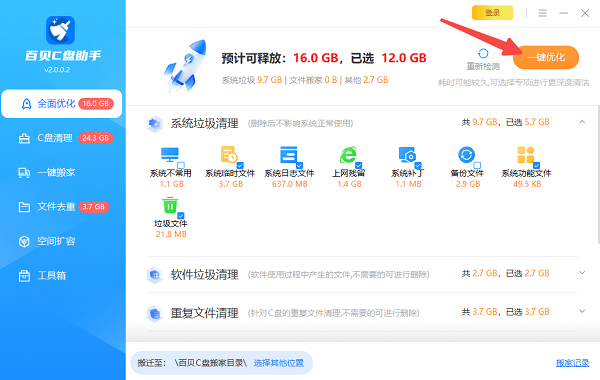The image size is (600, 380).
Task: Open the 文件去重 sidebar tab
Action: (62, 207)
